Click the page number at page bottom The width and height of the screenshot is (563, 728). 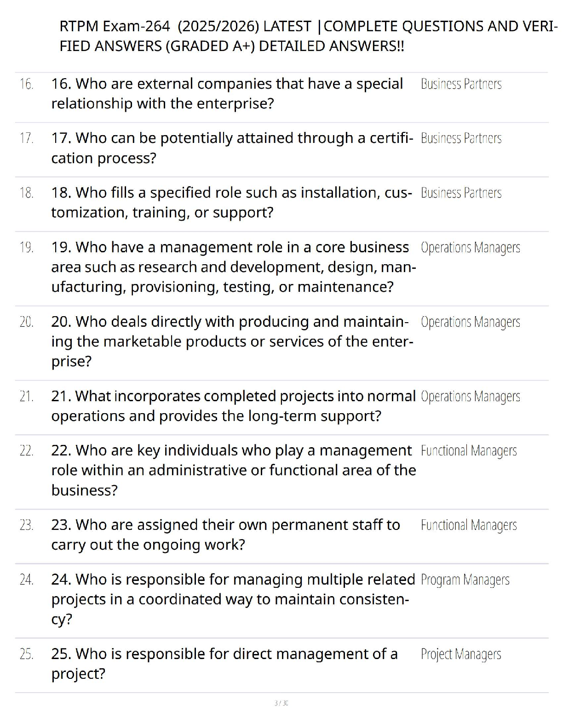pyautogui.click(x=281, y=703)
